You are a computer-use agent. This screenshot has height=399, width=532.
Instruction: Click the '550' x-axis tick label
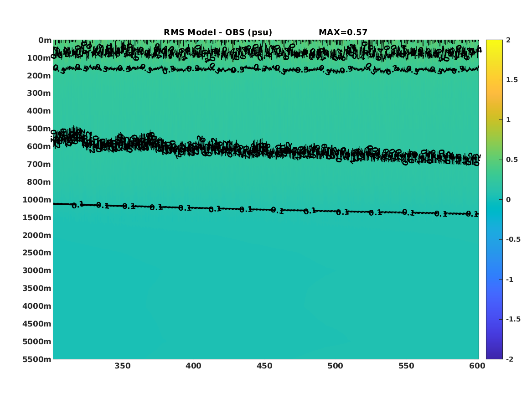406,366
